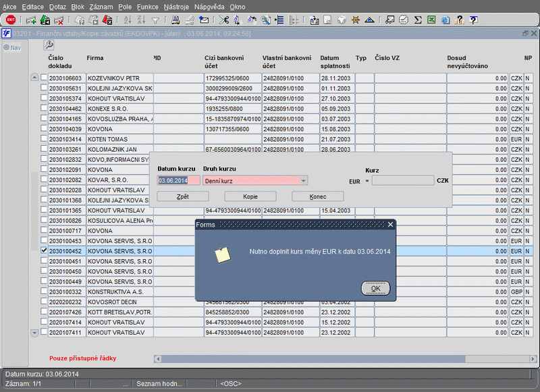The height and width of the screenshot is (392, 540).
Task: Click the horizontal scrollbar left arrow
Action: (158, 359)
